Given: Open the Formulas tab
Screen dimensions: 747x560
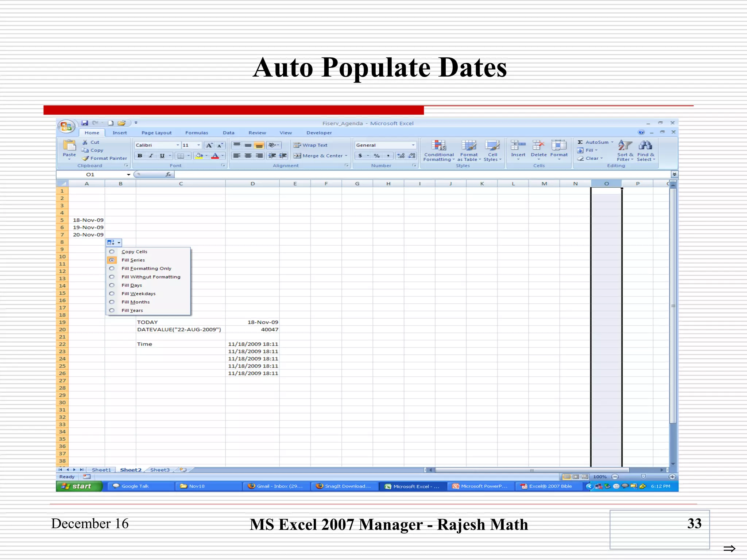Looking at the screenshot, I should [x=197, y=133].
